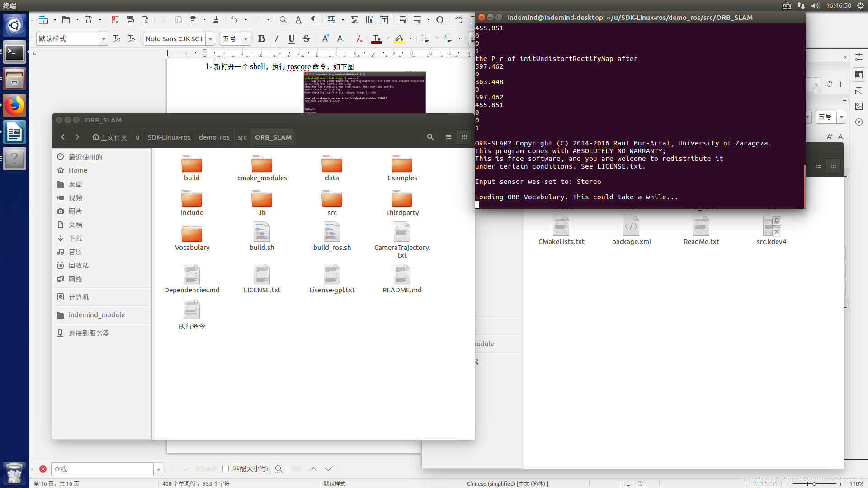Click the 查找 search input field
Screen dimensions: 868x488
(x=103, y=469)
